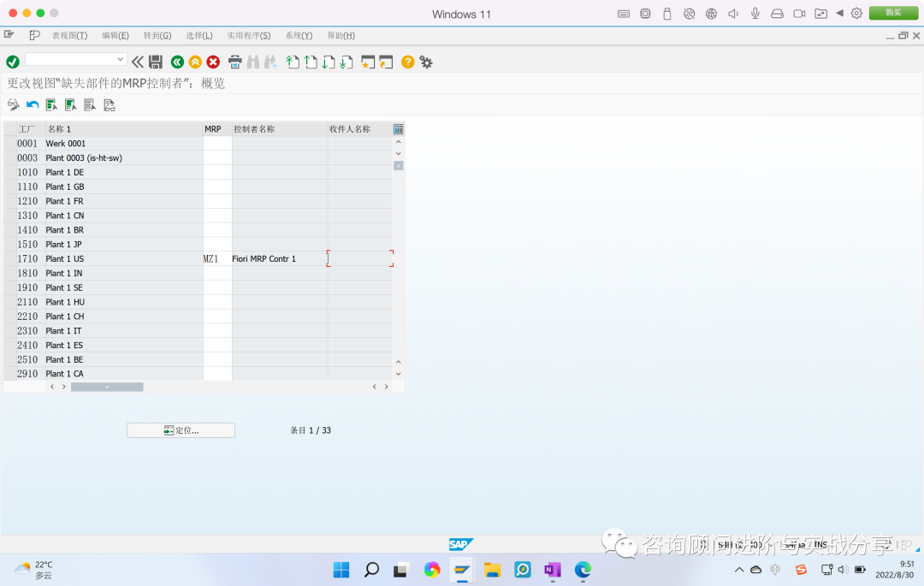Click the 定位... position button
The height and width of the screenshot is (586, 924).
click(181, 429)
